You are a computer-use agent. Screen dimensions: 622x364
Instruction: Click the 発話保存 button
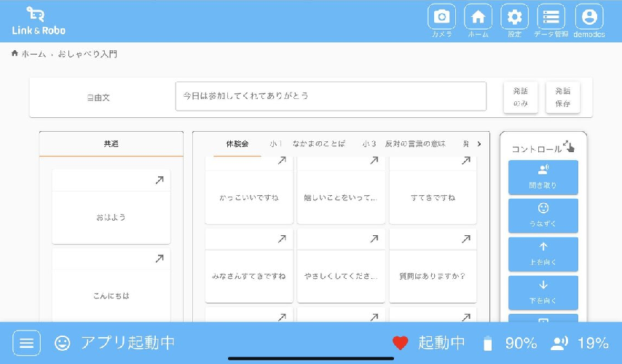pos(562,97)
